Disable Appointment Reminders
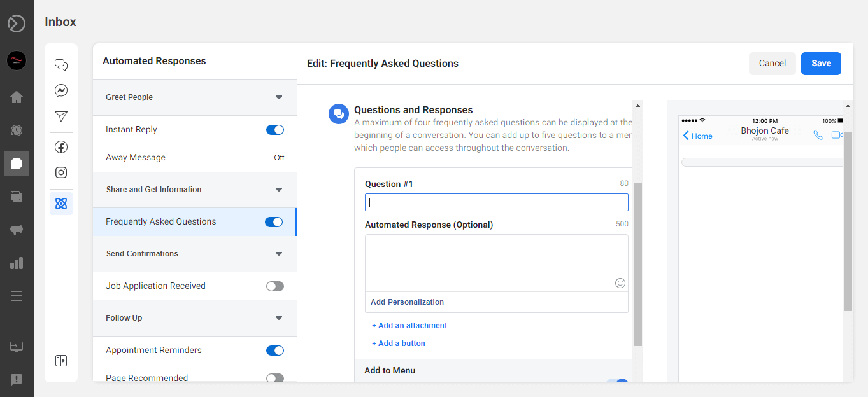 pos(274,350)
